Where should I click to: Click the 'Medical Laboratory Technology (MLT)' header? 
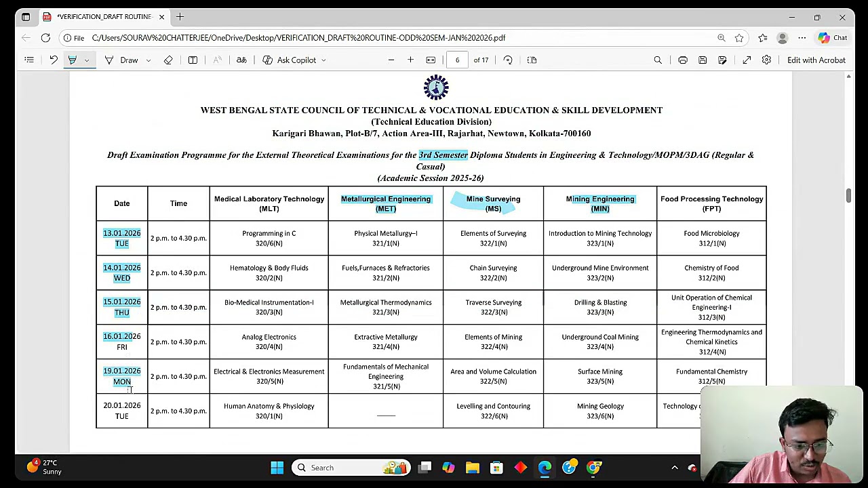click(269, 204)
